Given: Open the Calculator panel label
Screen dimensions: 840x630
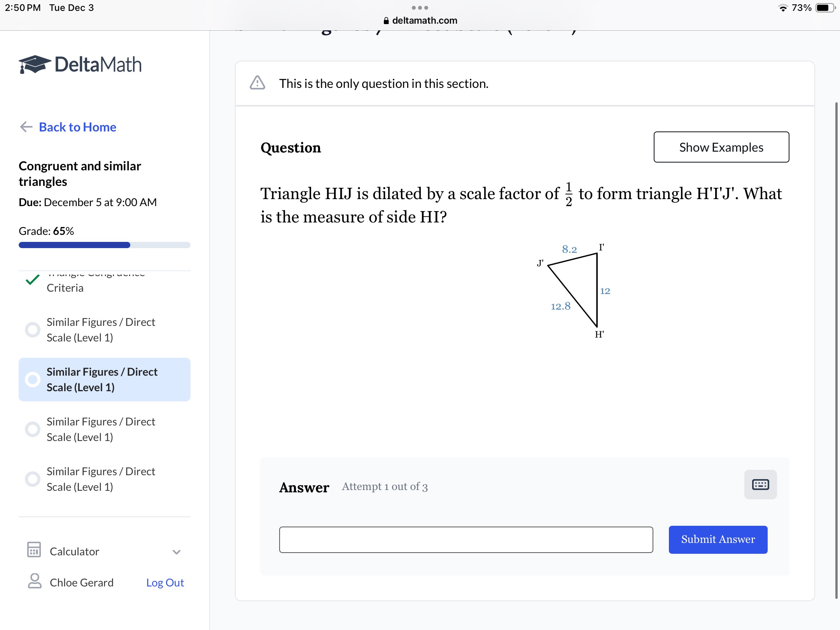Looking at the screenshot, I should 74,551.
